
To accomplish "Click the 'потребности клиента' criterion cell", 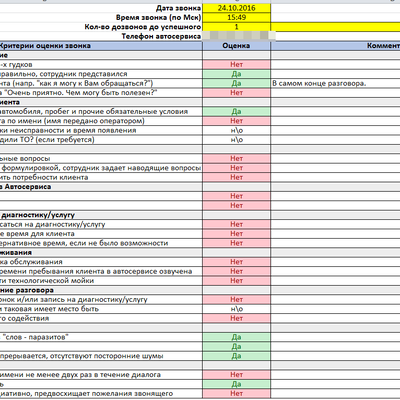I will tap(101, 177).
